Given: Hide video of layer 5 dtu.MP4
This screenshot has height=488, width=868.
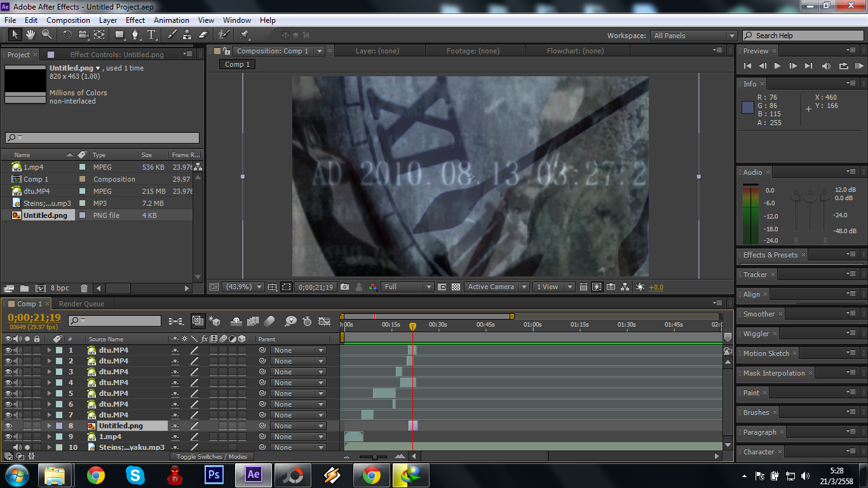Looking at the screenshot, I should coord(8,393).
